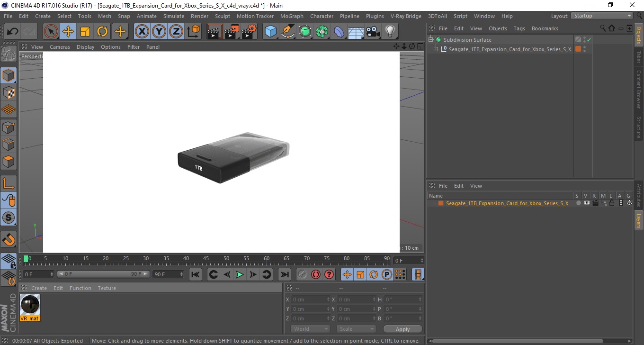
Task: Open the Layout Startup dropdown
Action: pos(602,16)
